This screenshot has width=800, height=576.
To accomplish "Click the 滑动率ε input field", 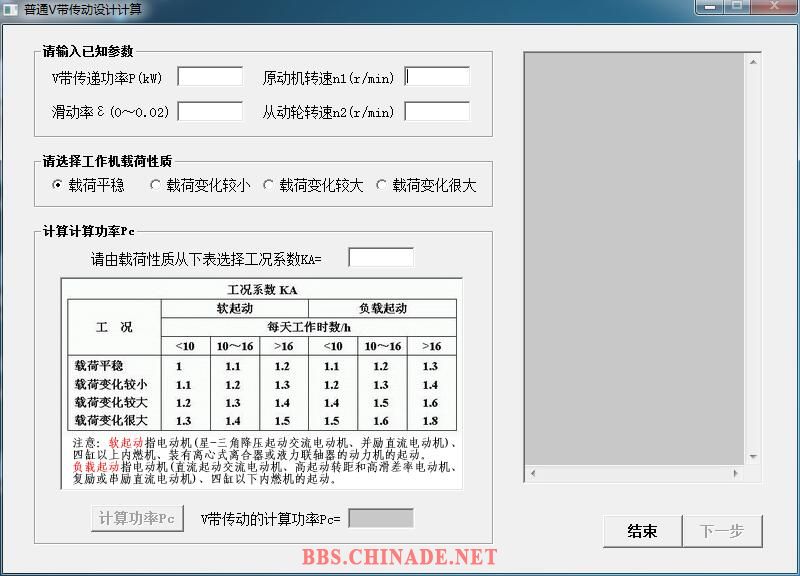I will point(210,111).
